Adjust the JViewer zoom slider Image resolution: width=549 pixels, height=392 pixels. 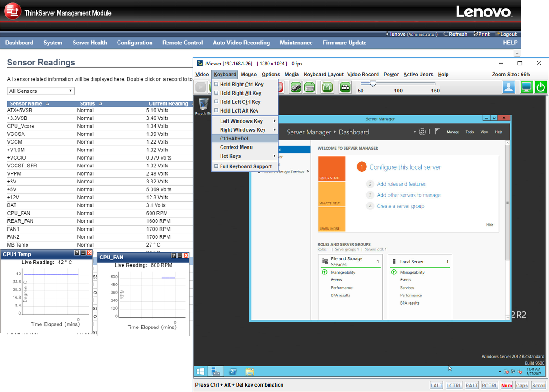point(373,84)
